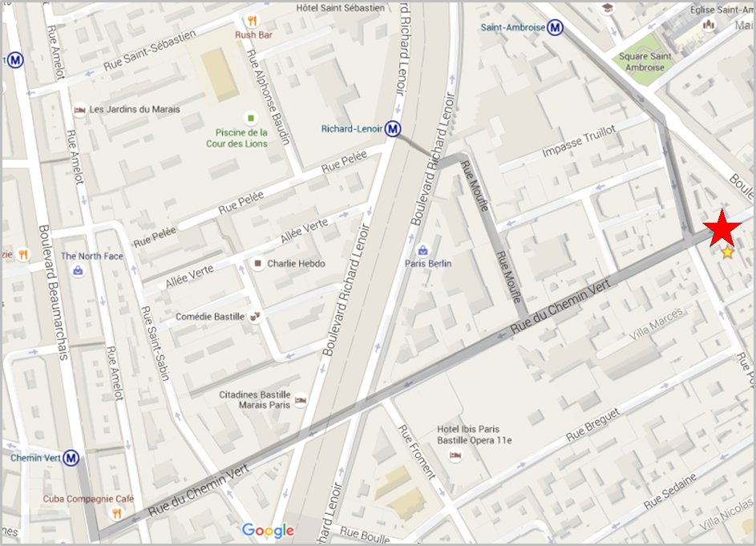Screen dimensions: 756x546
Task: Click the Richard-Lenoir metro station icon
Action: [x=393, y=129]
